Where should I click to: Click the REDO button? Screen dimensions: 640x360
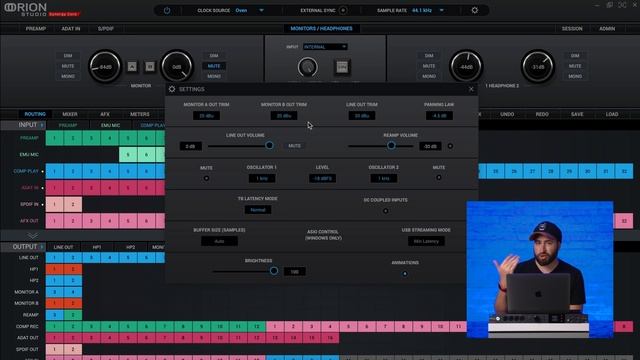click(x=542, y=114)
